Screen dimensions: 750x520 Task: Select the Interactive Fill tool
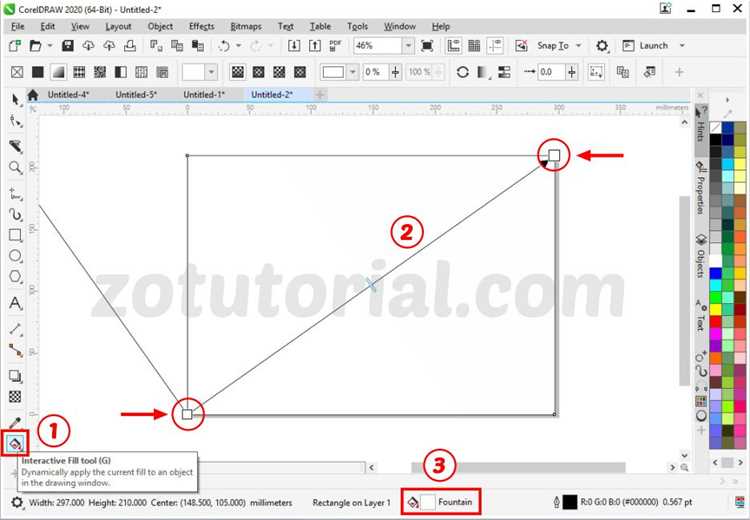(15, 443)
